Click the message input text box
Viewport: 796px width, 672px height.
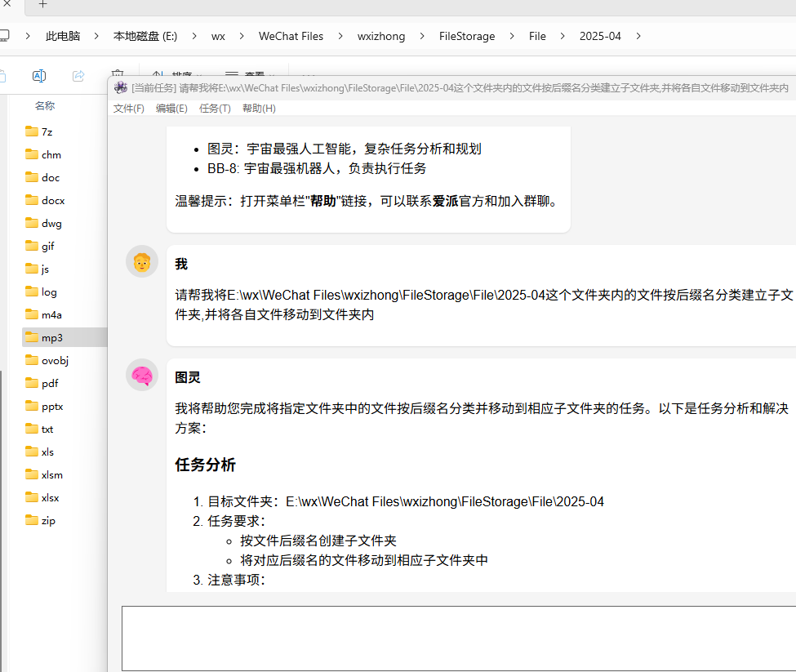click(x=459, y=639)
